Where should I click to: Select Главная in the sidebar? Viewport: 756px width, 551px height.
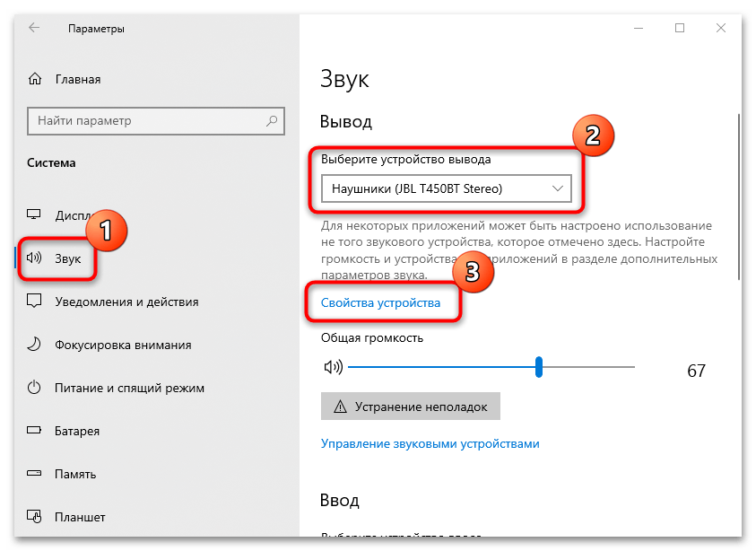77,79
